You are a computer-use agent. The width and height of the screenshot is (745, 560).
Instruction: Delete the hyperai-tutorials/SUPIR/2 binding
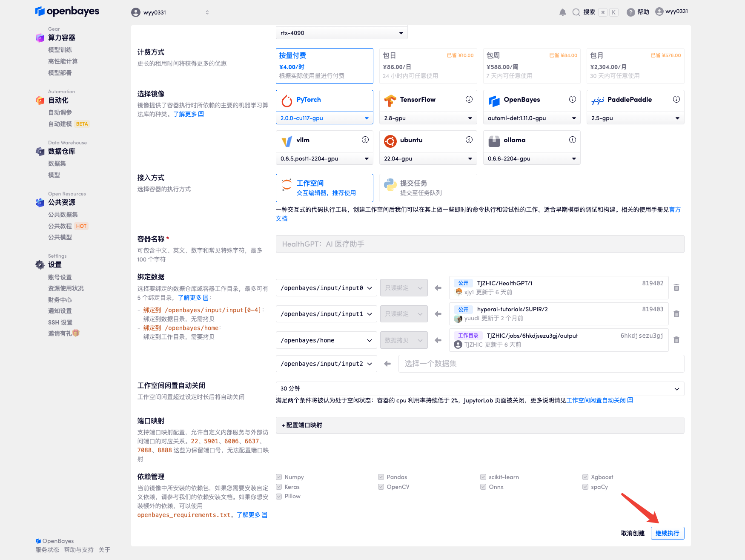coord(676,314)
